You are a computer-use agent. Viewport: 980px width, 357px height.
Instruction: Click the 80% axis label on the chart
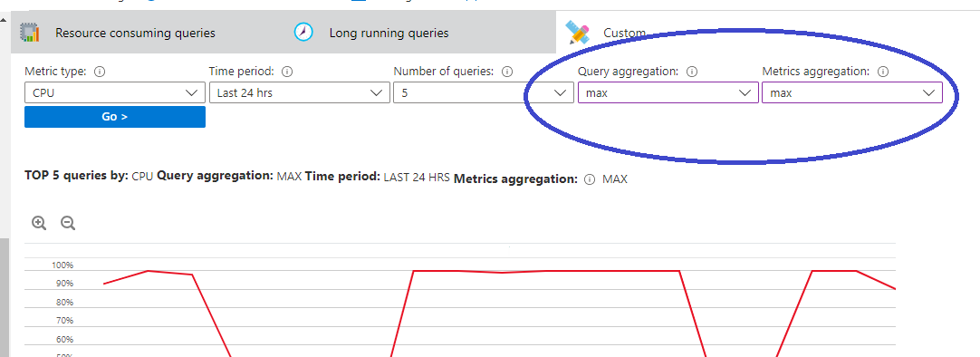coord(64,302)
